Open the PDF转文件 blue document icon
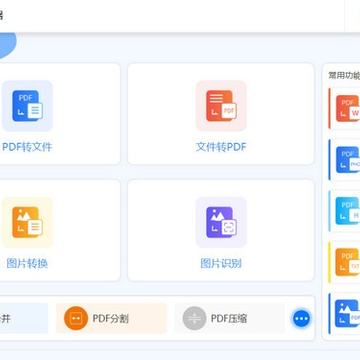 click(27, 106)
